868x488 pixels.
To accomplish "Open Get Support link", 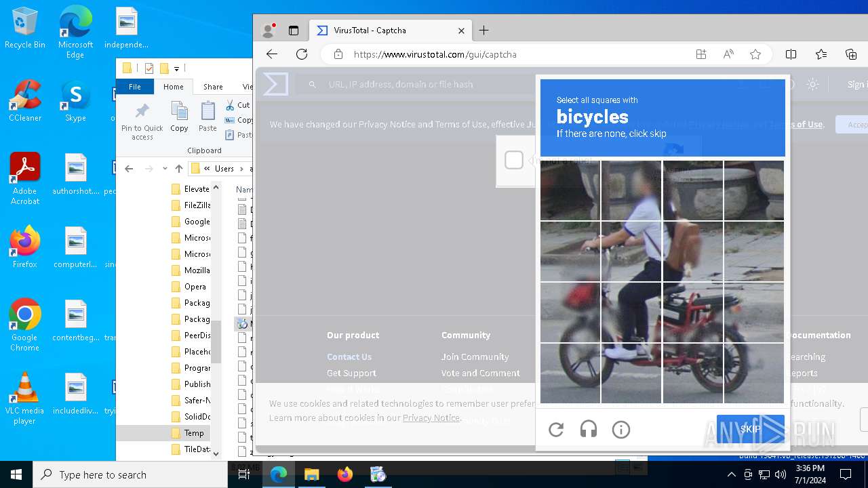I will 351,373.
